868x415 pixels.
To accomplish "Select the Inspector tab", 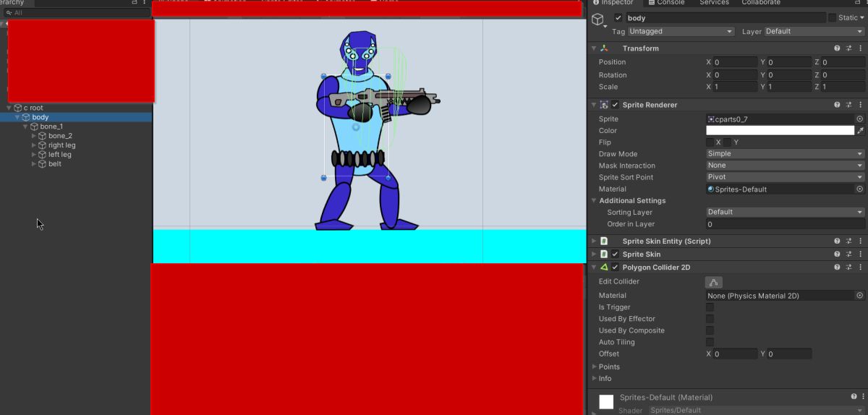I will point(613,3).
